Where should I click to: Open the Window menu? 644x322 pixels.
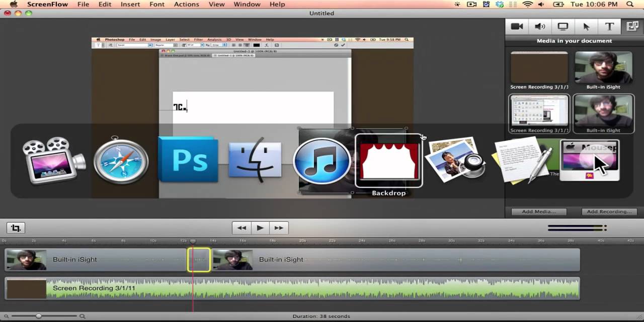click(x=247, y=4)
